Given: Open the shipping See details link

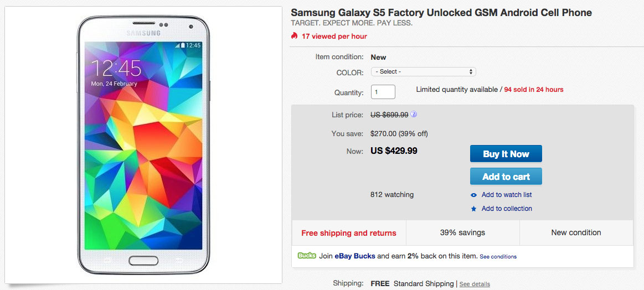Looking at the screenshot, I should click(x=475, y=284).
